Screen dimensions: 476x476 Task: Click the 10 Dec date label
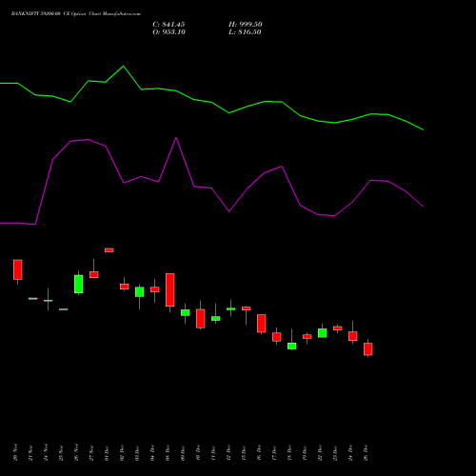[198, 452]
